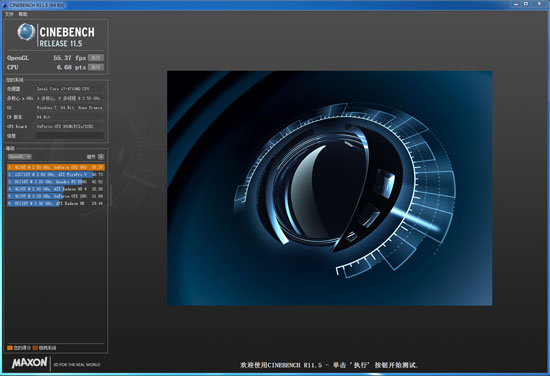Click the CPU score 6.68 pts
The image size is (550, 376).
pyautogui.click(x=71, y=67)
